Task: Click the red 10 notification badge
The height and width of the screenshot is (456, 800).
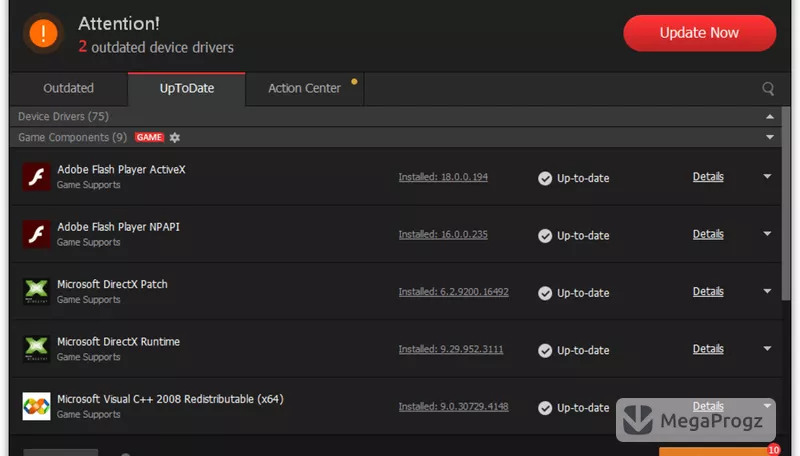Action: tap(773, 449)
